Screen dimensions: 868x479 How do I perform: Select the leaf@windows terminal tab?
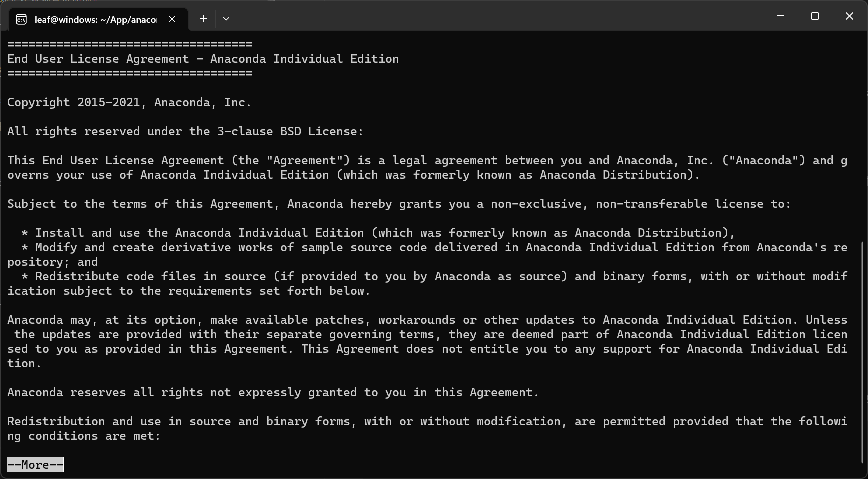coord(98,19)
